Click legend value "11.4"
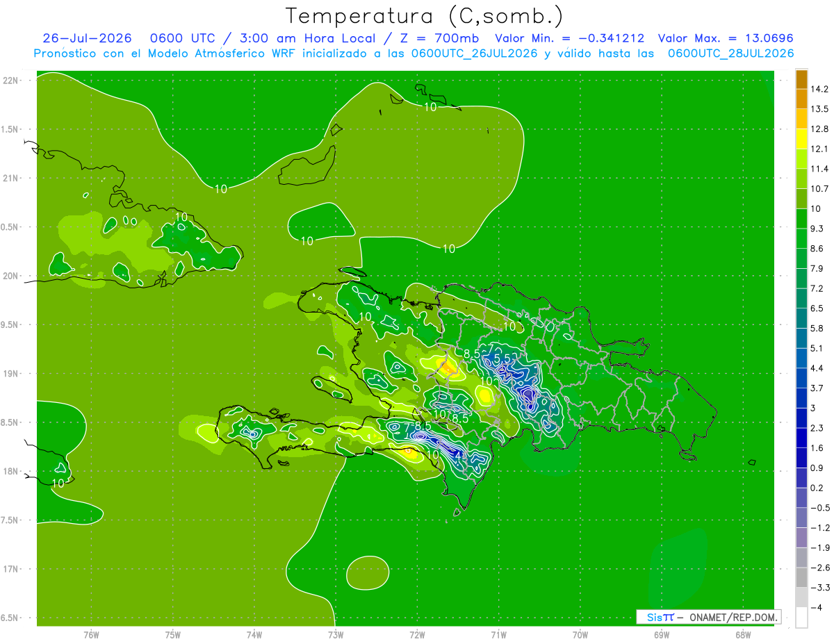Screen dimensions: 834x644 819,169
